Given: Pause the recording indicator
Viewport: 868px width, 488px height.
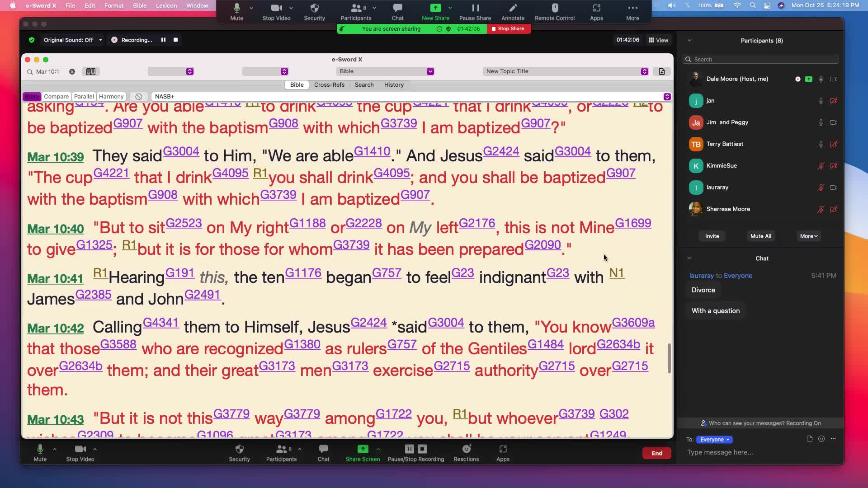Looking at the screenshot, I should point(163,40).
